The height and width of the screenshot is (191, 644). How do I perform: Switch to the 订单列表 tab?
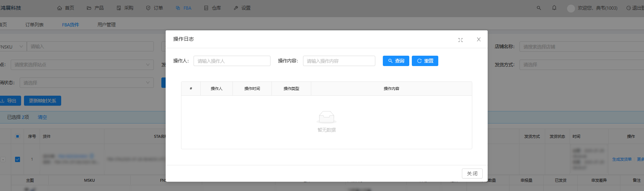[x=34, y=25]
